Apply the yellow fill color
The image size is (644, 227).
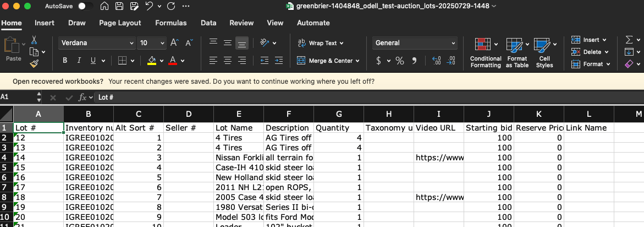152,61
